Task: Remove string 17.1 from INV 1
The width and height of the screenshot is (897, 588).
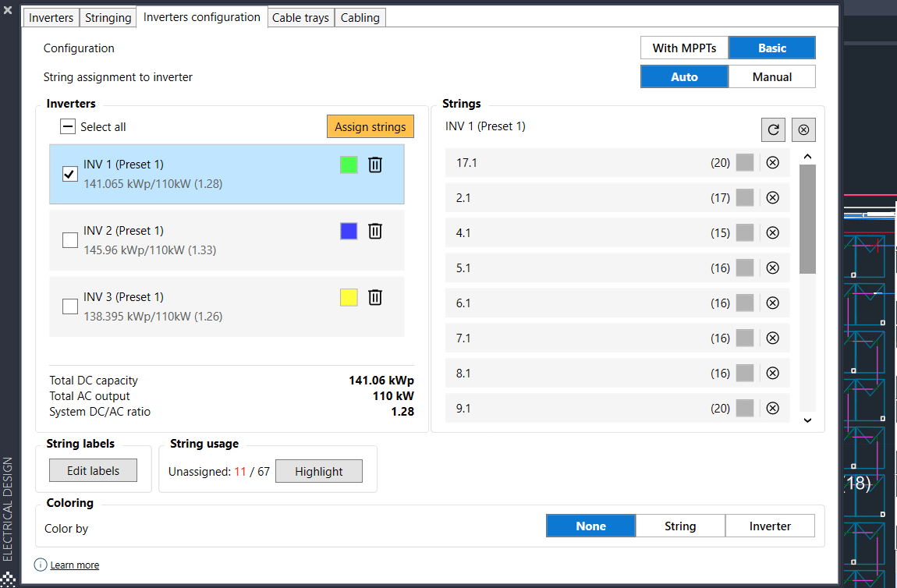Action: coord(772,162)
